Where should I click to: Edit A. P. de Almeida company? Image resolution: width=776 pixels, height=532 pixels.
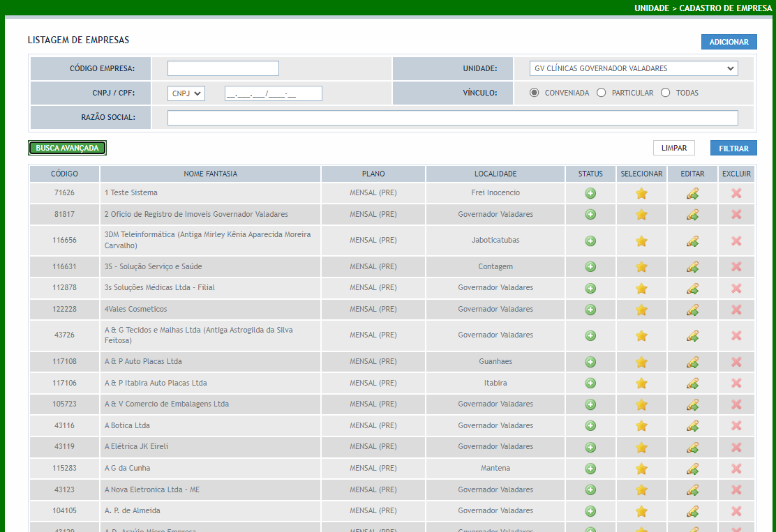point(692,511)
